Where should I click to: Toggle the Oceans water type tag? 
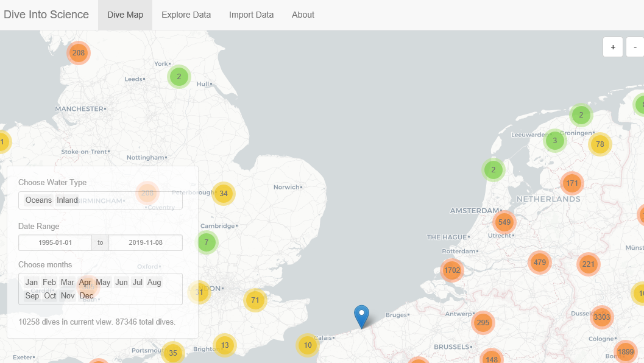pyautogui.click(x=38, y=200)
